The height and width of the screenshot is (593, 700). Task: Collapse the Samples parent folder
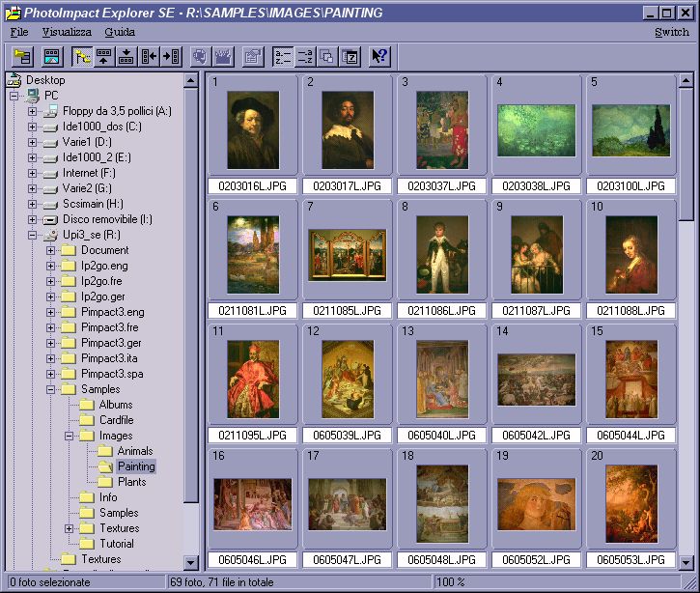[x=50, y=389]
